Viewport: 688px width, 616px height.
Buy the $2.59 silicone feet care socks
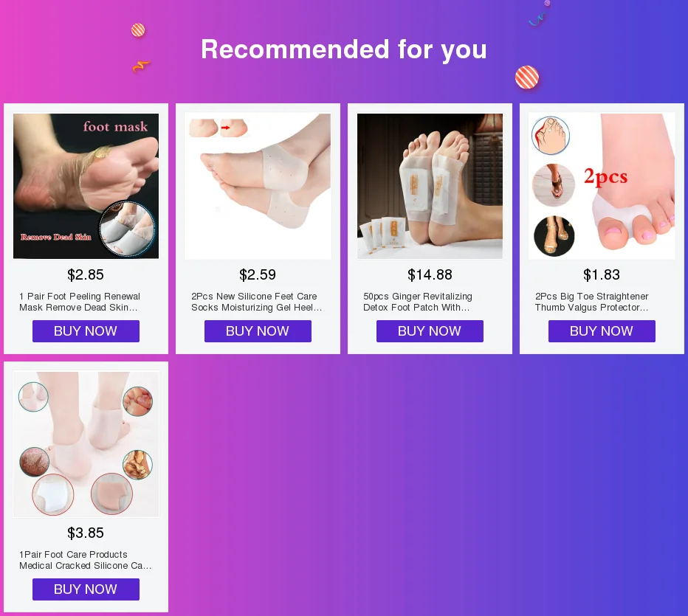pos(258,331)
